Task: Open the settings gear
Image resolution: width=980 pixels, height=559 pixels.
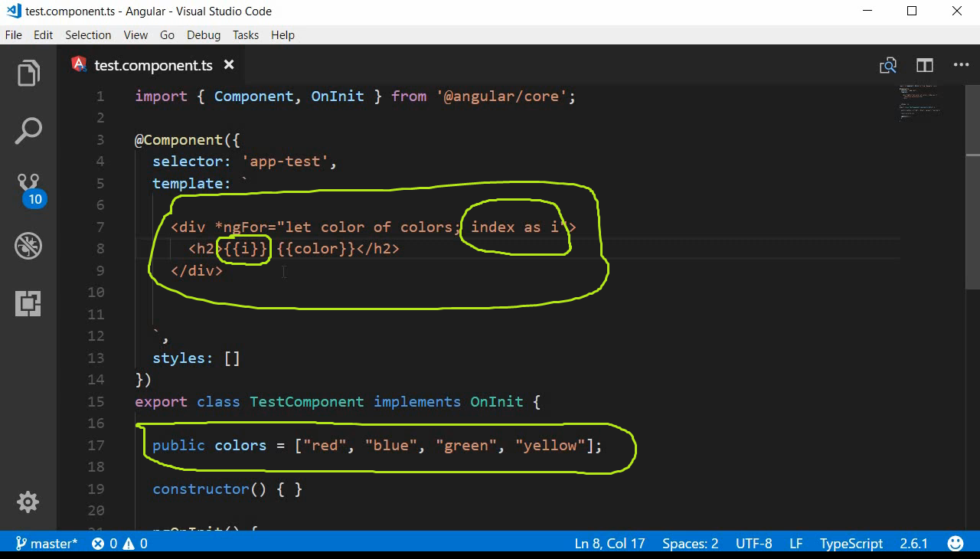Action: [28, 502]
